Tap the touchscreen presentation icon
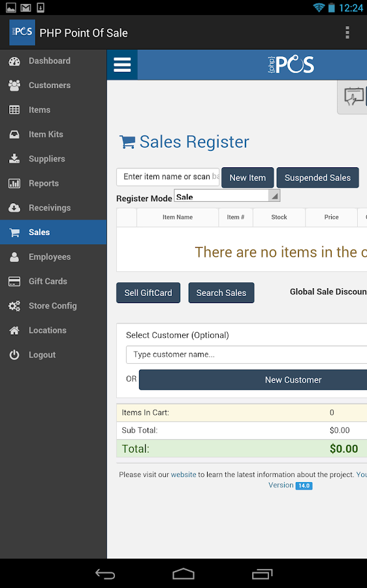This screenshot has height=588, width=367. coord(354,97)
